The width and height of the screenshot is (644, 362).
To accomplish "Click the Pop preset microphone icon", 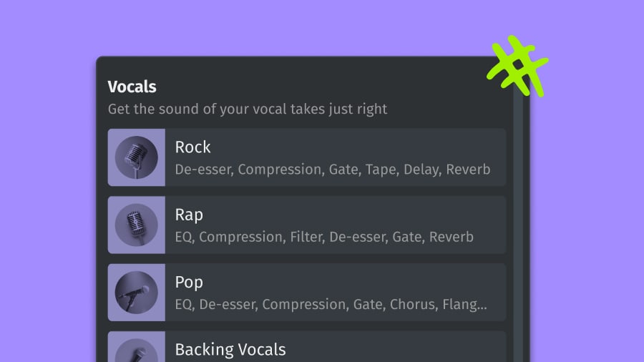I will point(136,292).
